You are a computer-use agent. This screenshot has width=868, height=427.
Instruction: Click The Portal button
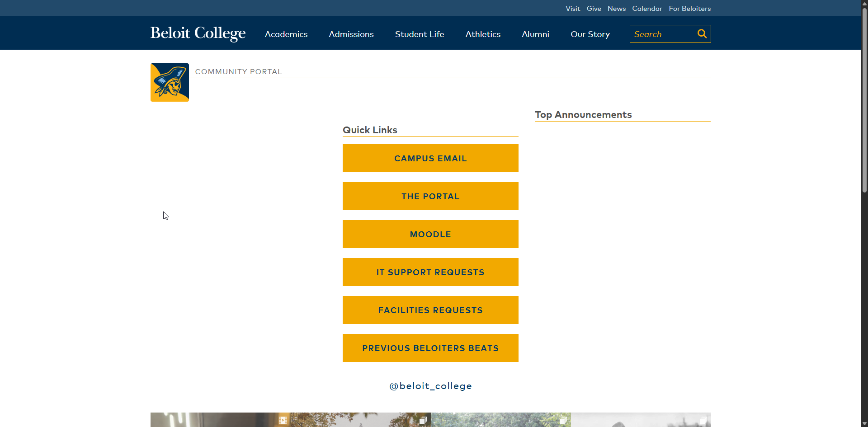[430, 196]
